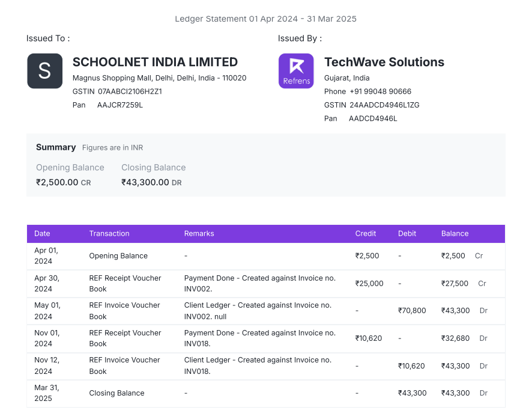Click the SCHOOLNET 'S' avatar logo
This screenshot has width=532, height=410.
45,71
